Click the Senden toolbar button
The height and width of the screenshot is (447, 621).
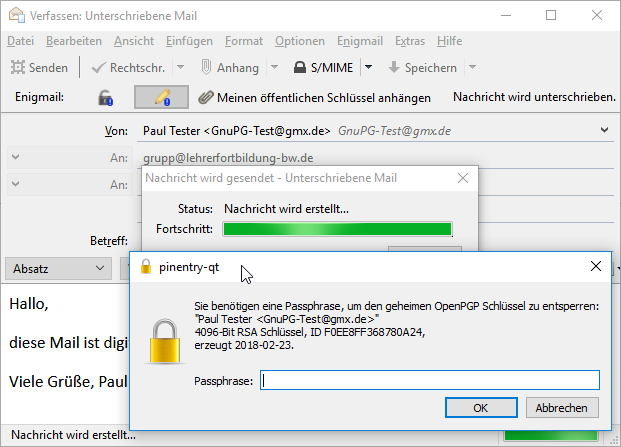[x=40, y=68]
